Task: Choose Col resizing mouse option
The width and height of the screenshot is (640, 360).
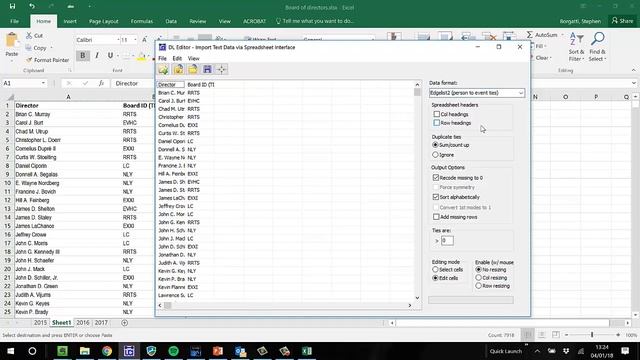Action: pos(478,278)
